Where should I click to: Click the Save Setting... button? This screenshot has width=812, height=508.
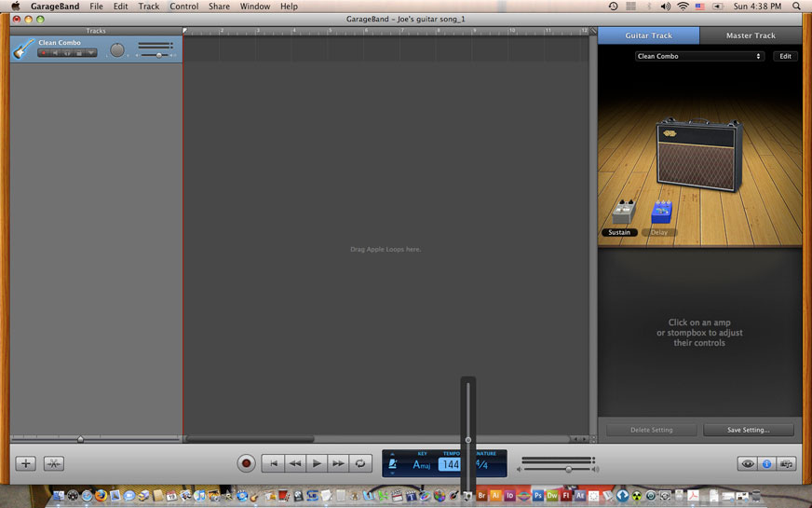pos(749,430)
